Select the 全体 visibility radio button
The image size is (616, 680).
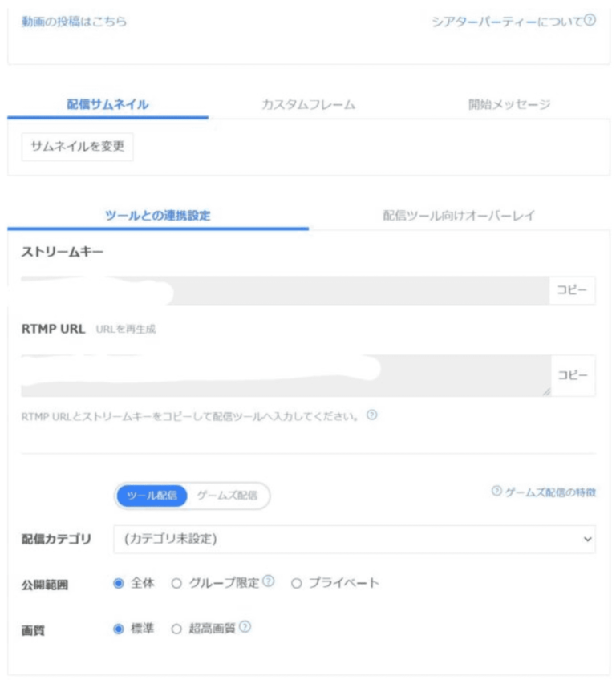coord(119,583)
